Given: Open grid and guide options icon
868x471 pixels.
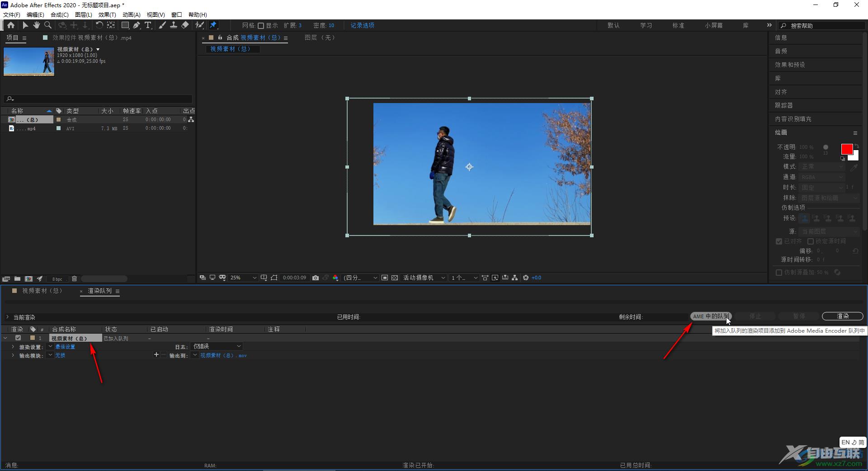Looking at the screenshot, I should pos(264,278).
